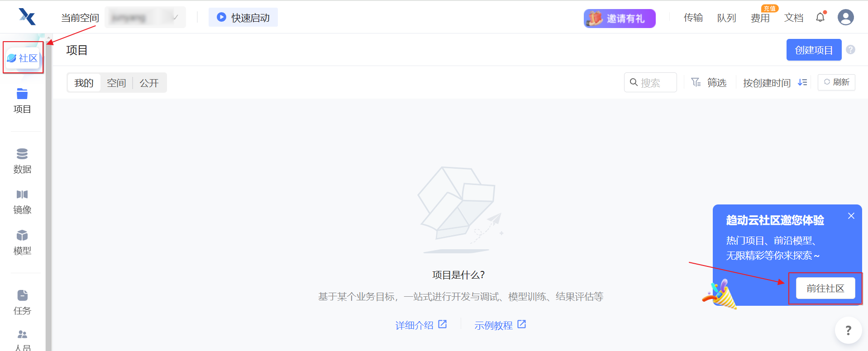This screenshot has height=351, width=868.
Task: Click the help icon beside 创建项目
Action: [x=850, y=50]
